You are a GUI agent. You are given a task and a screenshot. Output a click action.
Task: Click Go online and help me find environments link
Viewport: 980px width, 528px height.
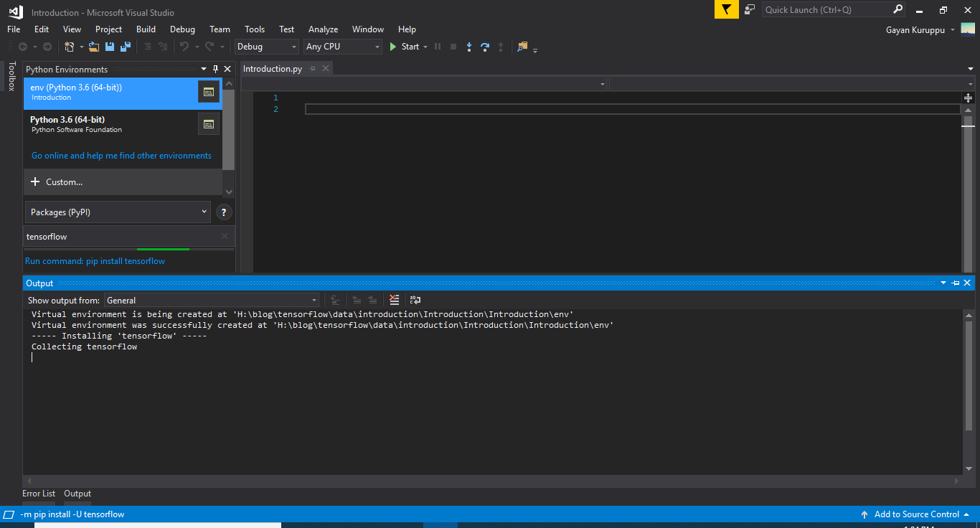[x=121, y=156]
